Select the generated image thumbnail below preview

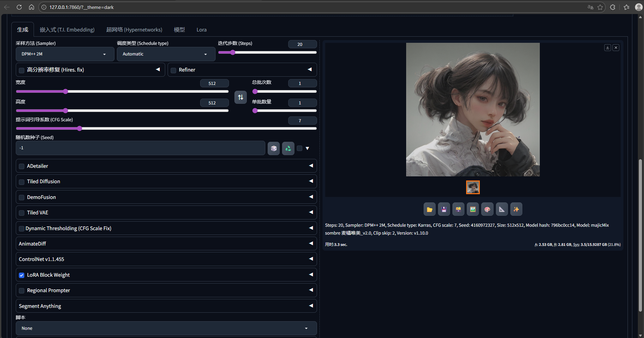click(473, 187)
